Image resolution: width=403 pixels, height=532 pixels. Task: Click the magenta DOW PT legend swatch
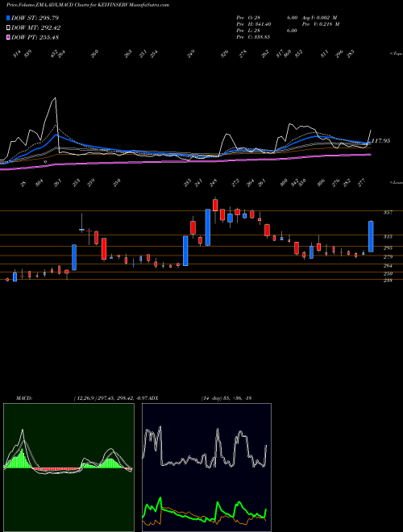(x=9, y=37)
